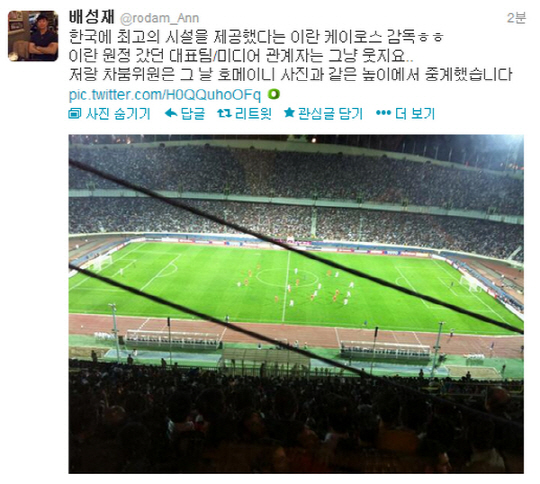The width and height of the screenshot is (540, 484).
Task: Click the three-dots more icon
Action: (x=383, y=113)
